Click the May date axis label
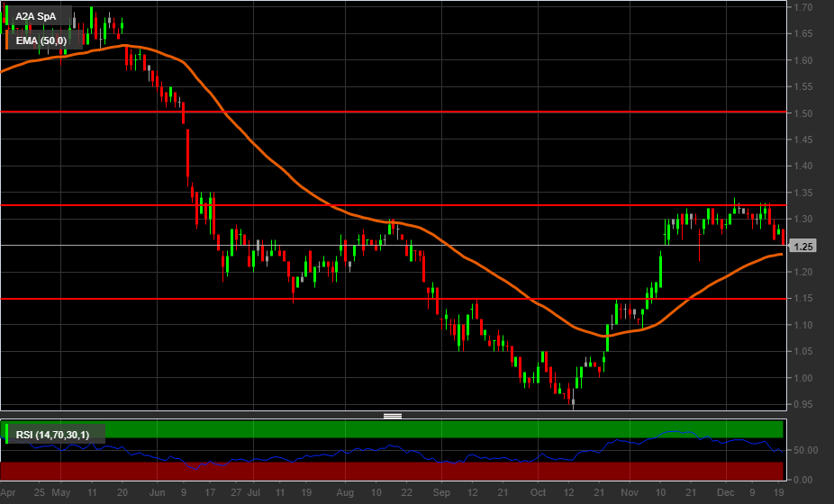Viewport: 834px width, 504px height. pyautogui.click(x=61, y=493)
